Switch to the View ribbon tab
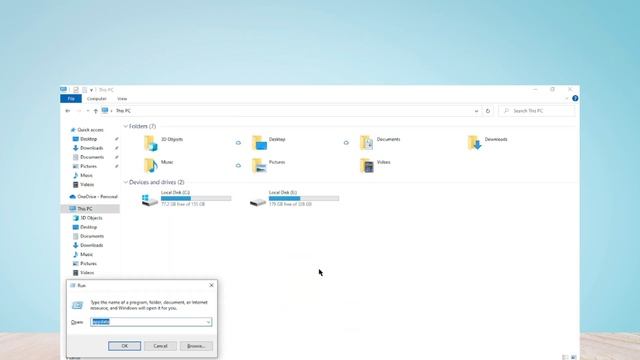 pos(122,99)
